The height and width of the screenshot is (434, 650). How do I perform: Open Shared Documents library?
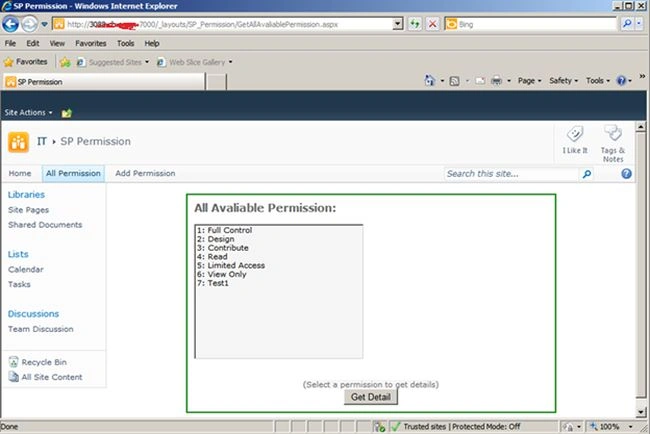(45, 225)
